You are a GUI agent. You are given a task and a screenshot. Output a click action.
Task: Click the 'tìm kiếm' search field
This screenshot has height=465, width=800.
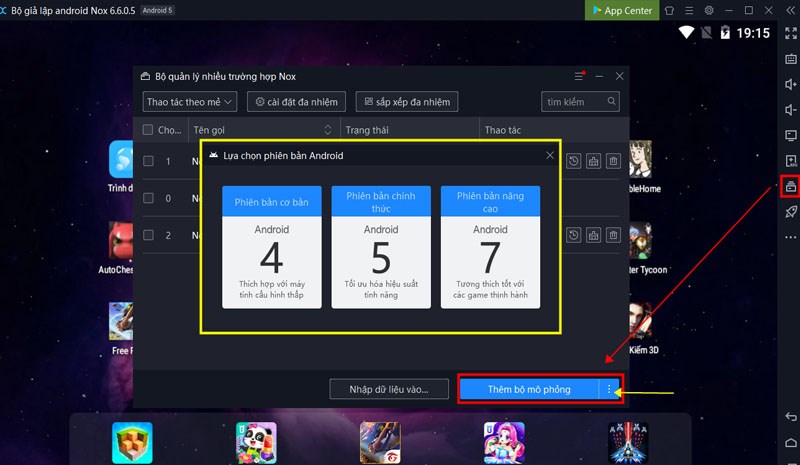[x=580, y=102]
